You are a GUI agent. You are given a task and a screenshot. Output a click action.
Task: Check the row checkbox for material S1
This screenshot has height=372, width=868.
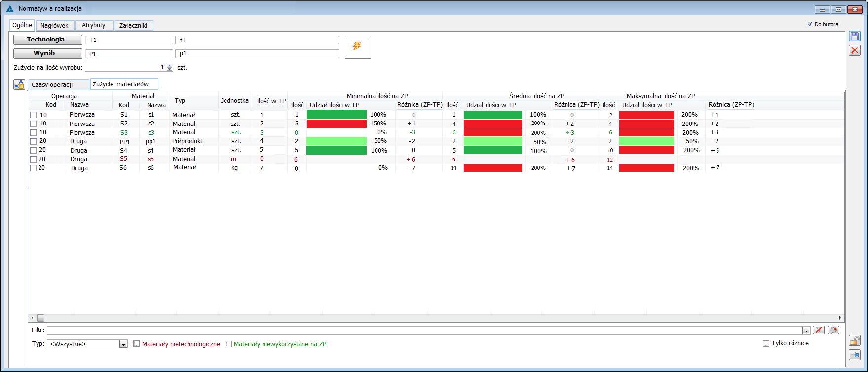34,115
